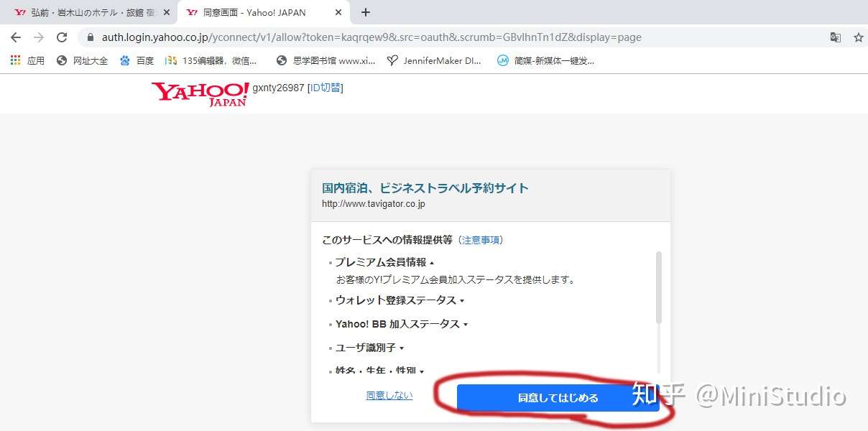The width and height of the screenshot is (868, 431).
Task: Click the 国内宿泊、ビジネストラベル予約サイト title
Action: [425, 188]
